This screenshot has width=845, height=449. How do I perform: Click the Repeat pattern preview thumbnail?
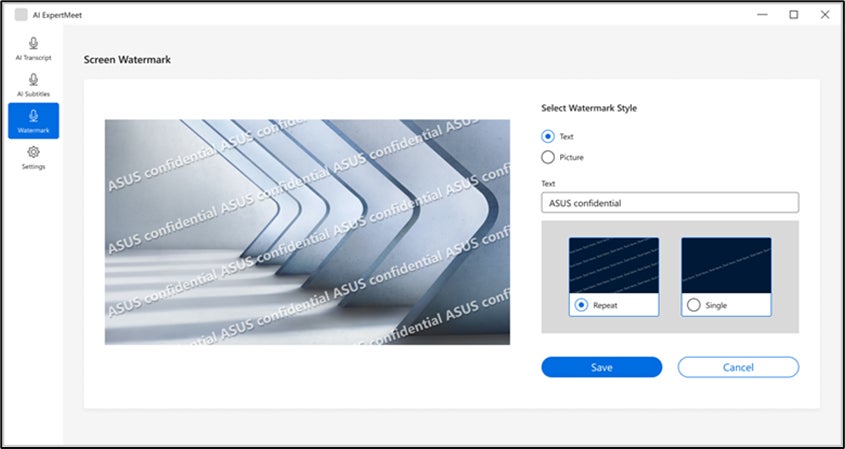pyautogui.click(x=614, y=266)
